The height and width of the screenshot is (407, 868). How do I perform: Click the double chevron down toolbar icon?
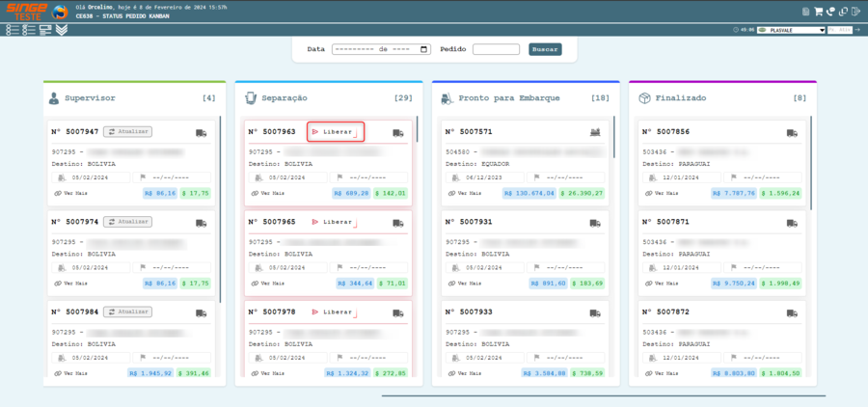point(62,30)
